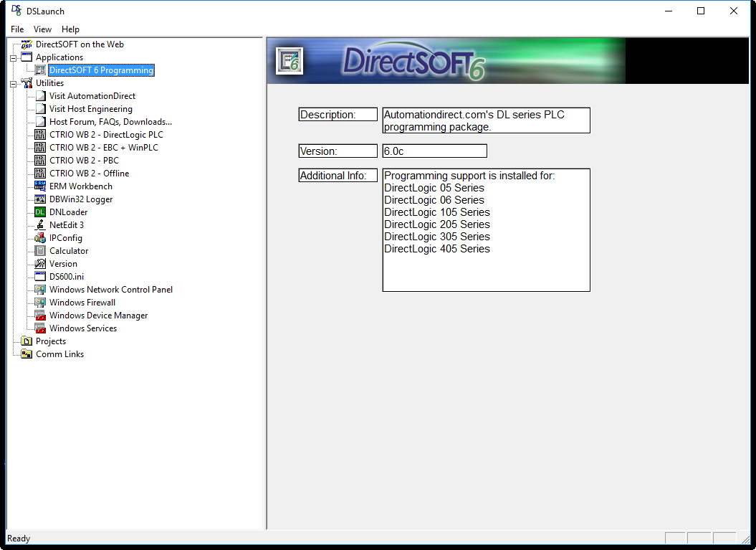The height and width of the screenshot is (550, 756).
Task: Click the Visit Host Engineering page icon
Action: 41,109
